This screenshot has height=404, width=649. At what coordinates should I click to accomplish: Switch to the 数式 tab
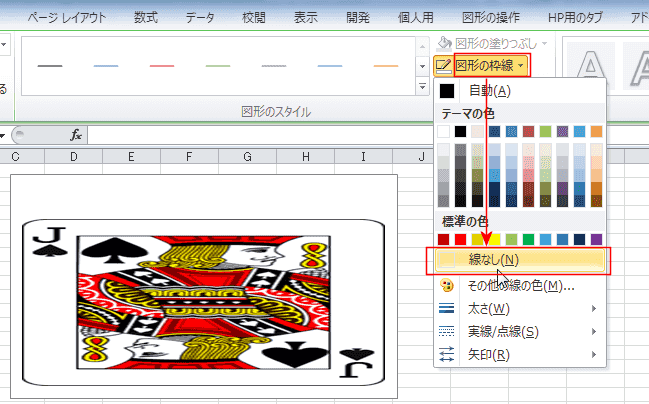(x=146, y=17)
